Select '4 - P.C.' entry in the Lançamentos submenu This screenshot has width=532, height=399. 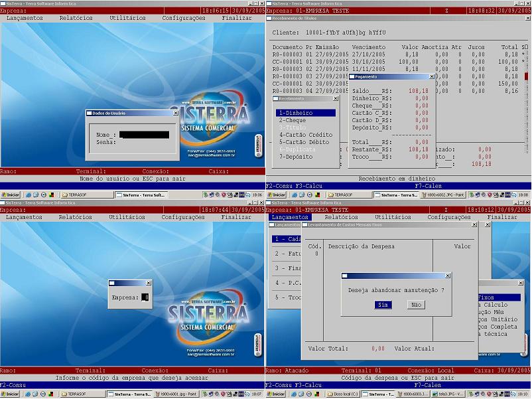(287, 283)
